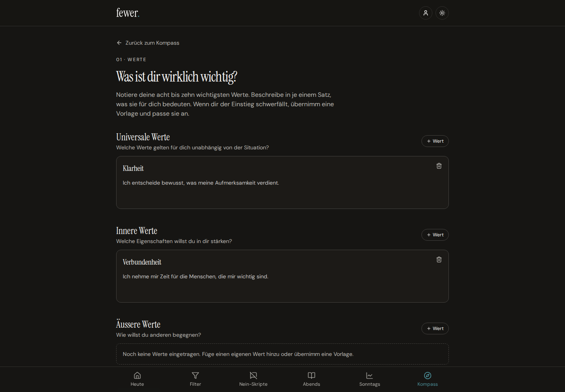Edit the Verbundenheit title field
Screen dimensions: 565x392
275,262
